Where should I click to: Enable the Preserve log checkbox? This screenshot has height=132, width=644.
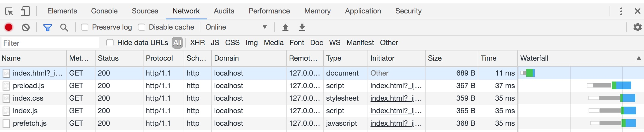click(85, 27)
